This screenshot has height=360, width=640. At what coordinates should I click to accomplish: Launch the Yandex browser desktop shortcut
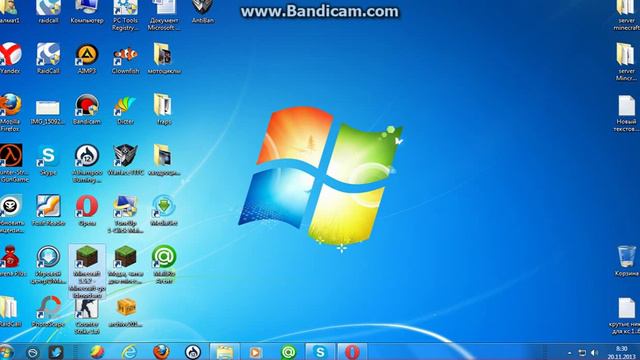pyautogui.click(x=10, y=58)
